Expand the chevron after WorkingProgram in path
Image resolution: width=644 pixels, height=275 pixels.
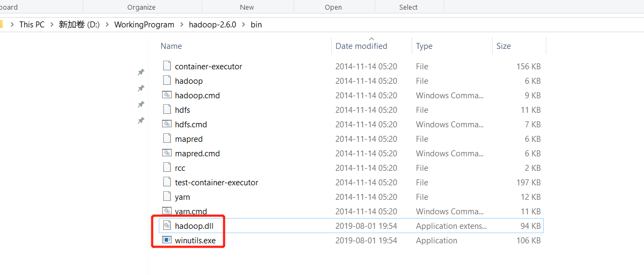(181, 25)
